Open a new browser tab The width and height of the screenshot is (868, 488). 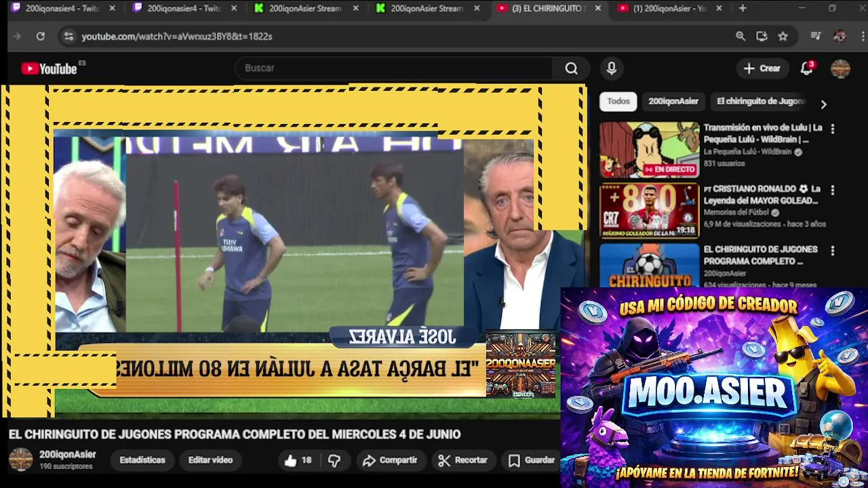[x=743, y=8]
